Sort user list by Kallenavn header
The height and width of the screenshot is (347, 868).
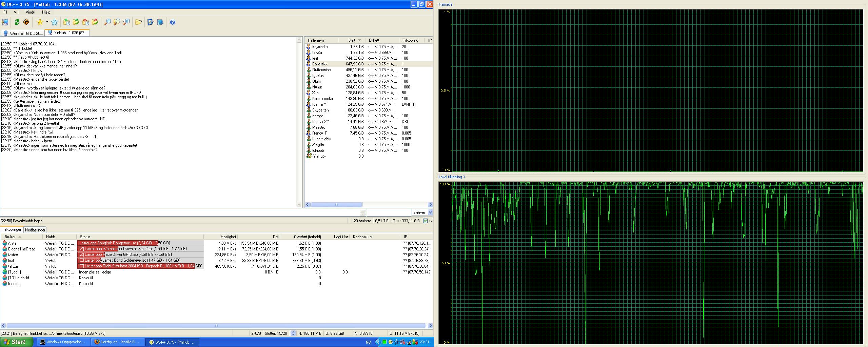point(321,40)
